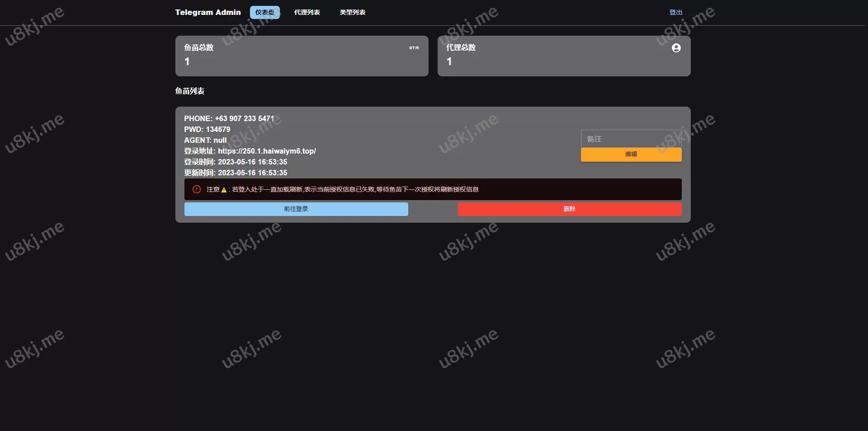Open the 仪表盘 dashboard tab

pyautogui.click(x=264, y=13)
